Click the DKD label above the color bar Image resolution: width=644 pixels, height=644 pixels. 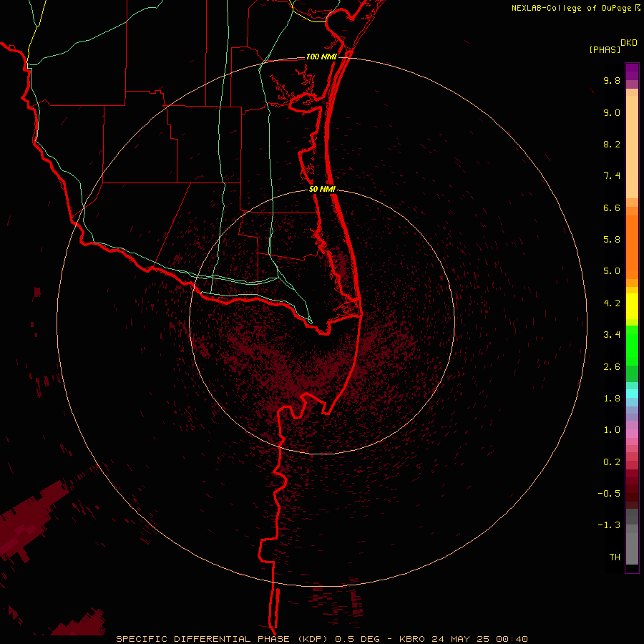coord(628,43)
